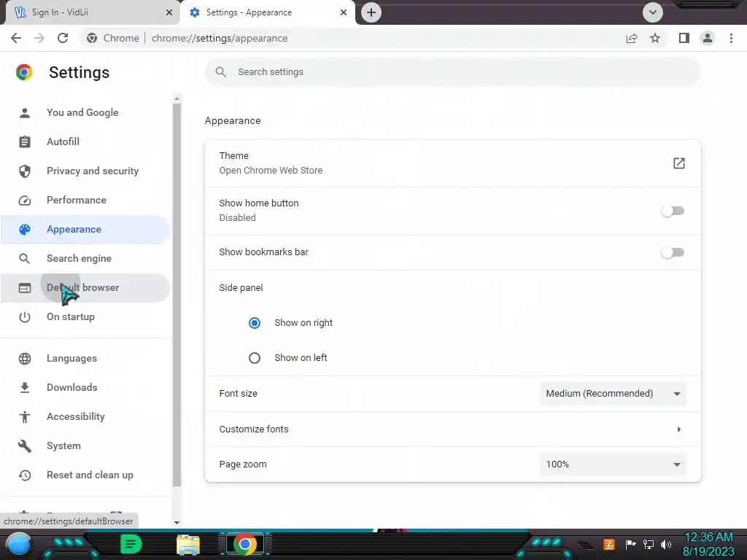Open the tab search chevron
The width and height of the screenshot is (747, 560).
coord(653,12)
